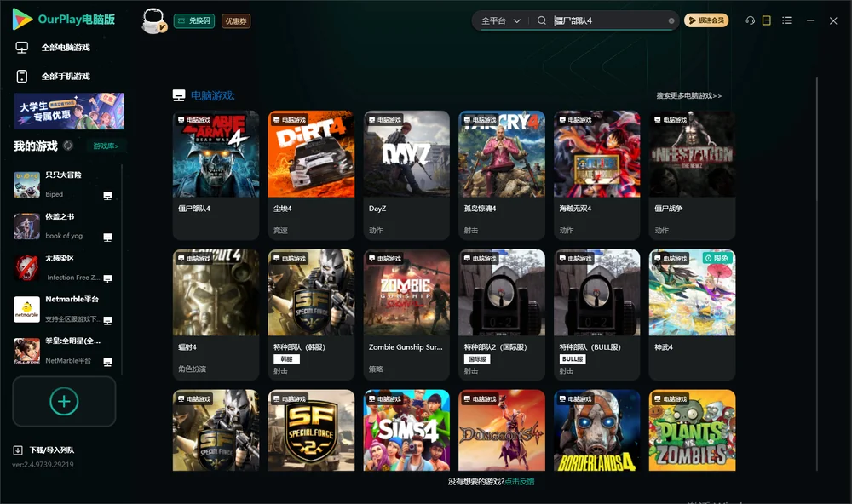This screenshot has width=852, height=504.
Task: Click the yellow bookmark icon in the title bar
Action: point(767,20)
